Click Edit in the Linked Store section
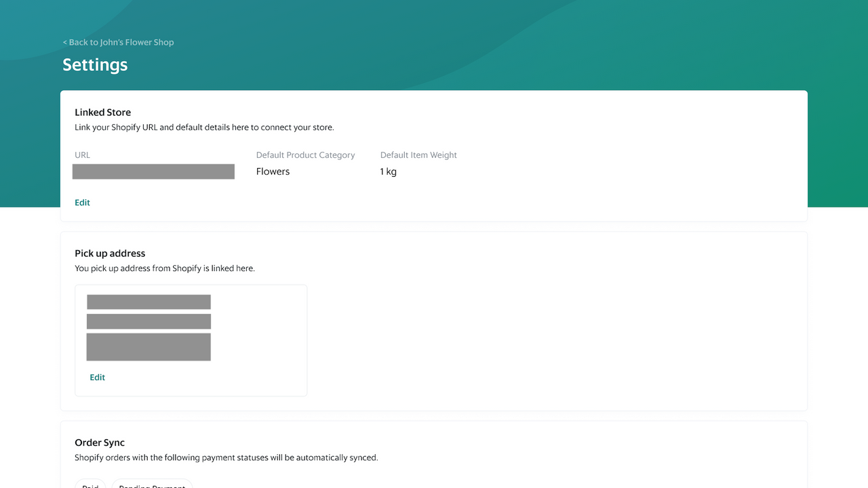The width and height of the screenshot is (868, 488). (82, 202)
